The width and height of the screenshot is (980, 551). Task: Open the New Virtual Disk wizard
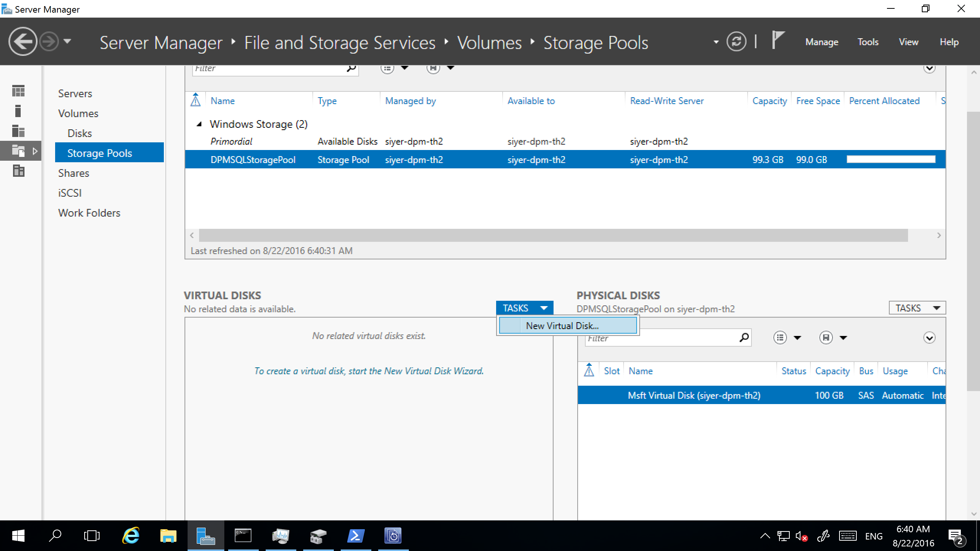coord(562,326)
